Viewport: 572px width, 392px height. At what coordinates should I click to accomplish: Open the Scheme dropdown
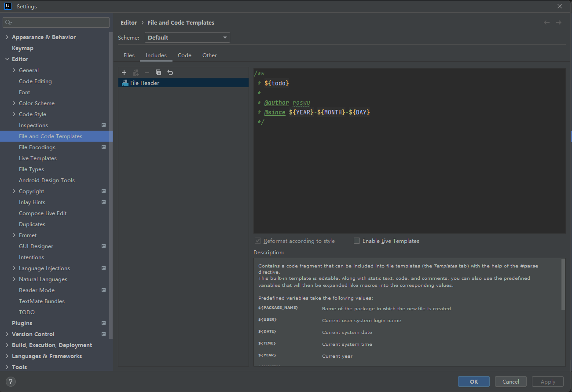pos(187,37)
